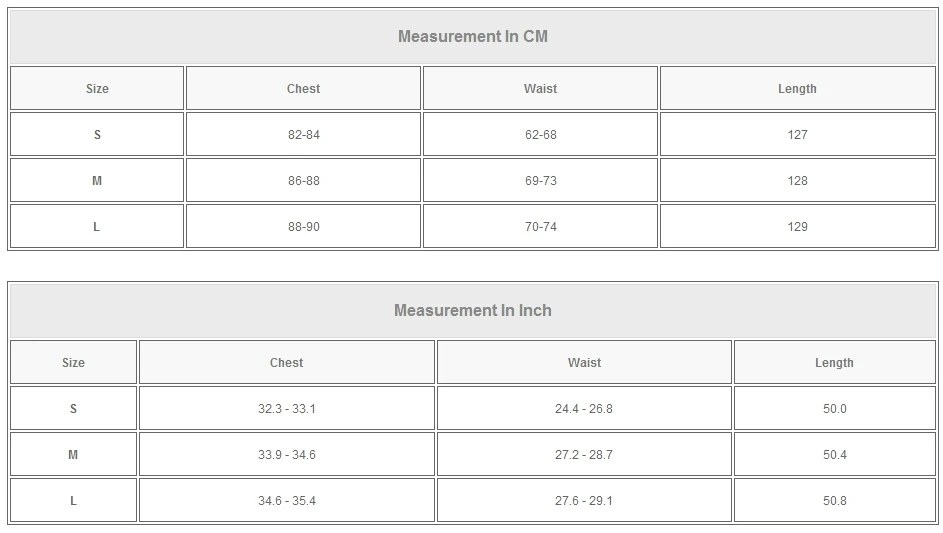Select the 50.8 length value
The height and width of the screenshot is (533, 943).
click(834, 501)
